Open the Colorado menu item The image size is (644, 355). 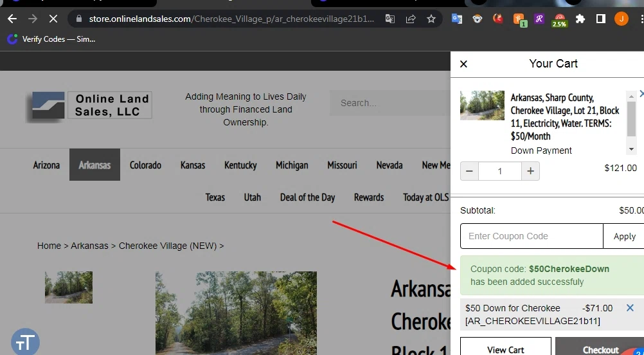click(145, 165)
